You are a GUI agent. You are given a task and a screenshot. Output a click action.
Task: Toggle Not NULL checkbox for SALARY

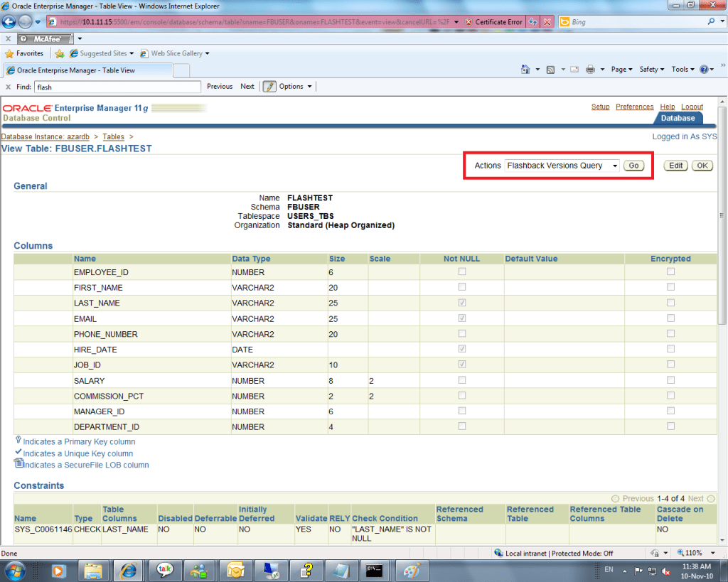pos(462,381)
